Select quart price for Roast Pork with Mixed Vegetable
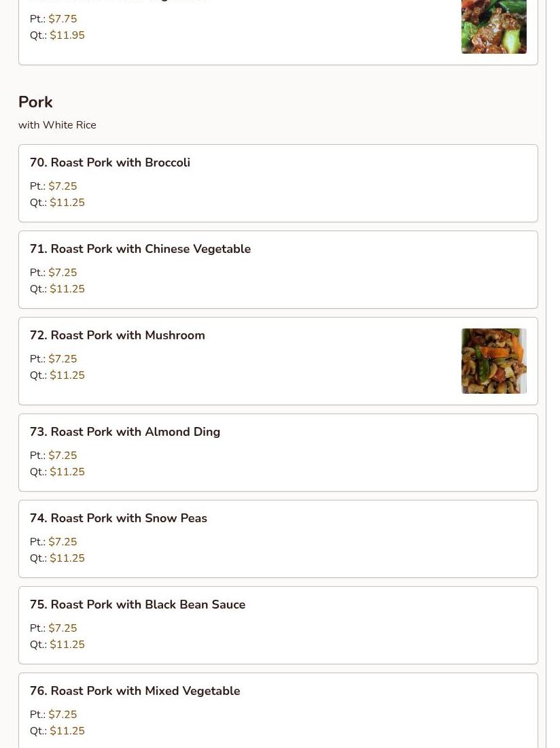Viewport: 560px width, 748px height. 67,731
